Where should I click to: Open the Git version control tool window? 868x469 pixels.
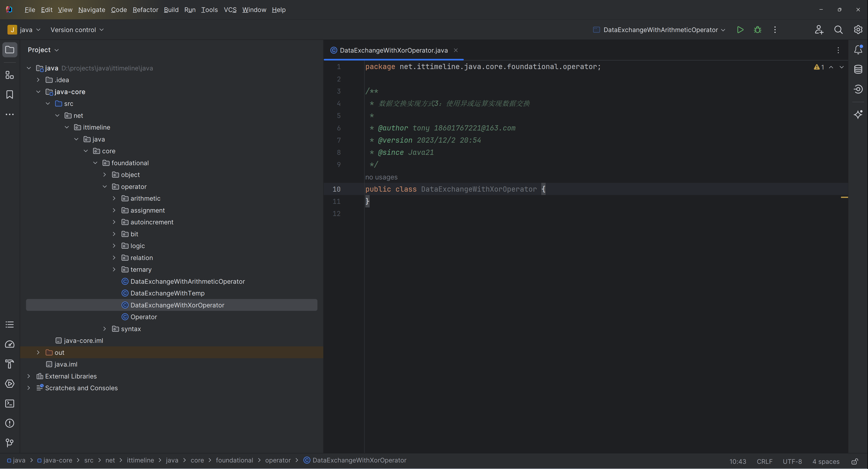coord(10,443)
